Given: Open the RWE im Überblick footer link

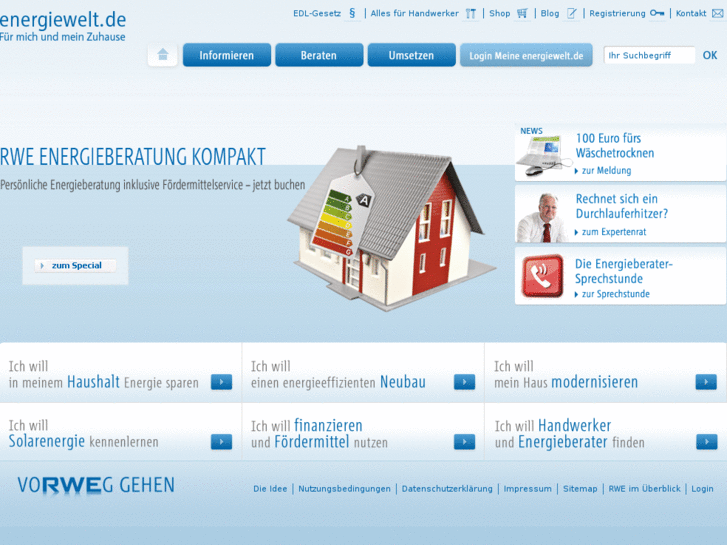Looking at the screenshot, I should pyautogui.click(x=644, y=489).
